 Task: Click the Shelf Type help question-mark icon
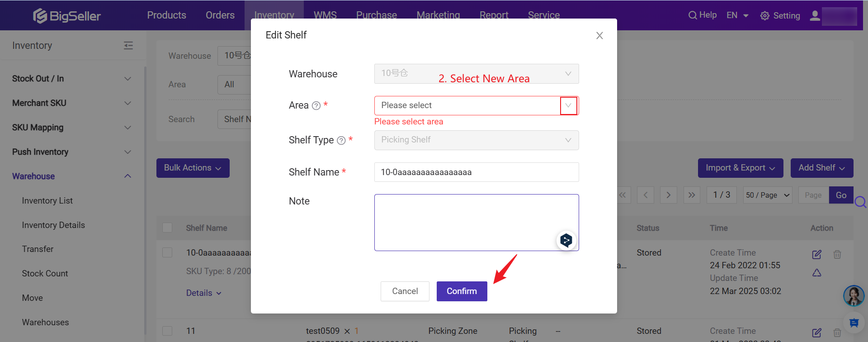341,141
